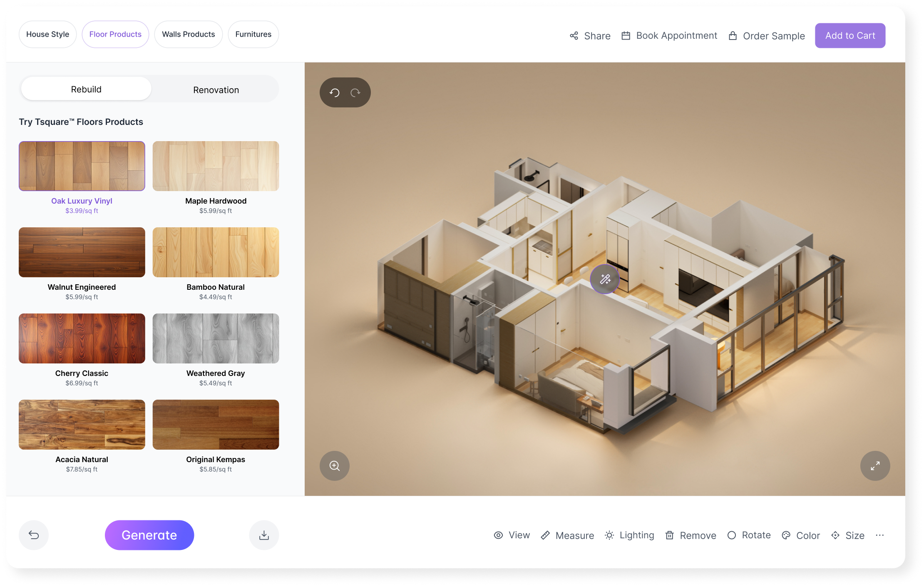This screenshot has width=924, height=587.
Task: Click the Remove label in the toolbar
Action: point(698,535)
